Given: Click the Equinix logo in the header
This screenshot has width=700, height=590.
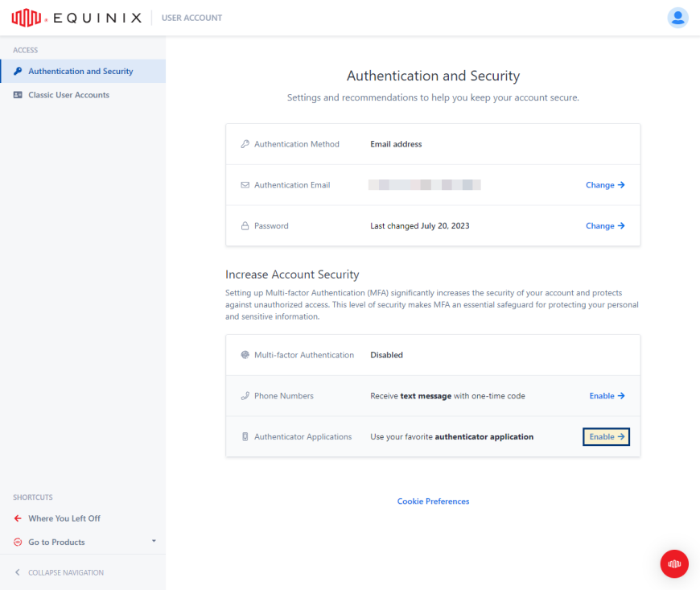Looking at the screenshot, I should pyautogui.click(x=76, y=18).
